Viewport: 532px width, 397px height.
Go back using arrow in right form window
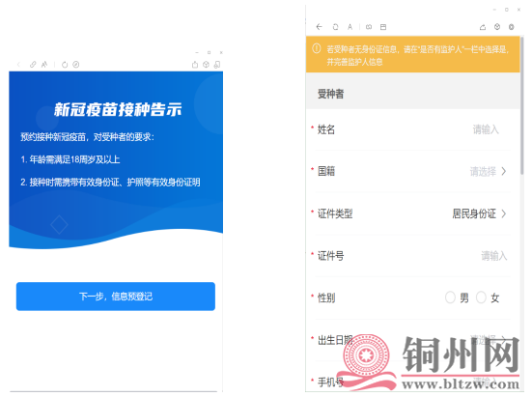[x=319, y=27]
